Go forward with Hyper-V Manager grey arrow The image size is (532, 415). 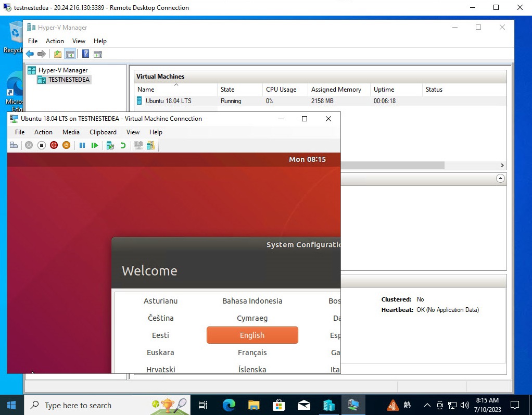[x=42, y=54]
